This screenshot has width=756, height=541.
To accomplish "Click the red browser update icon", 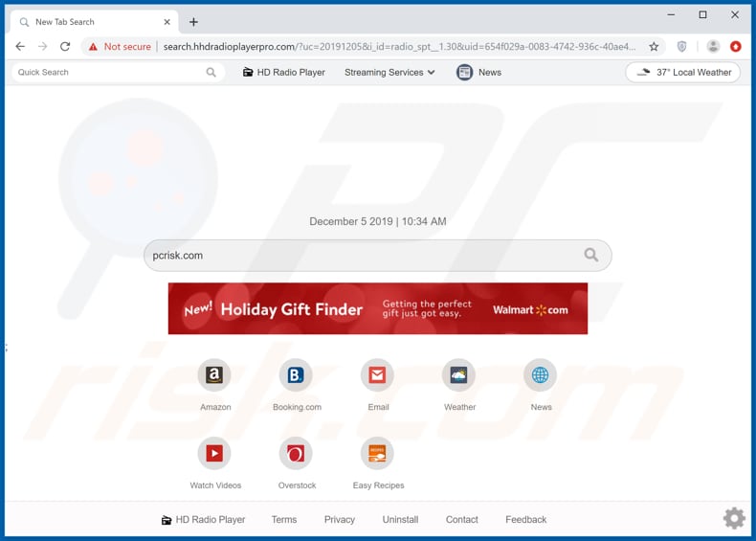I will [735, 47].
